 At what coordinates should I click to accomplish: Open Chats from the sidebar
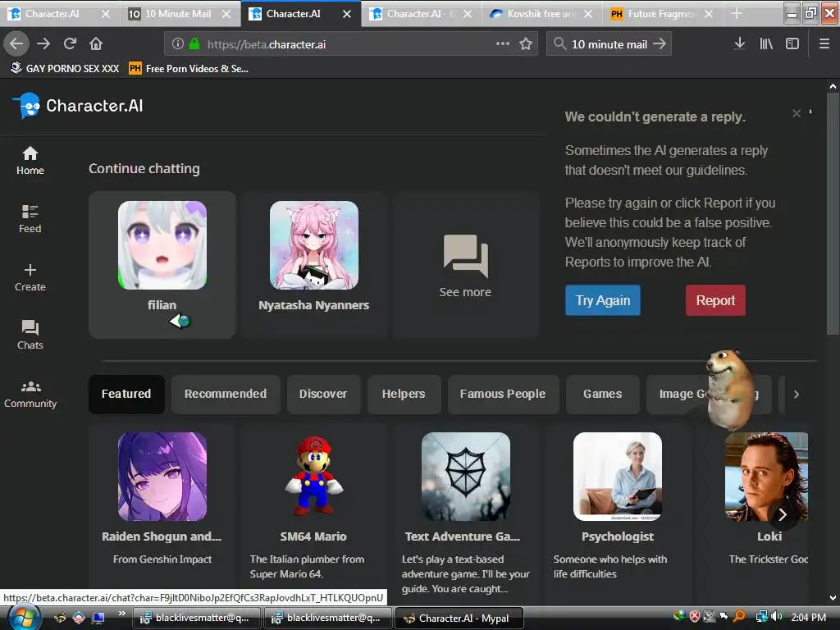pos(30,336)
